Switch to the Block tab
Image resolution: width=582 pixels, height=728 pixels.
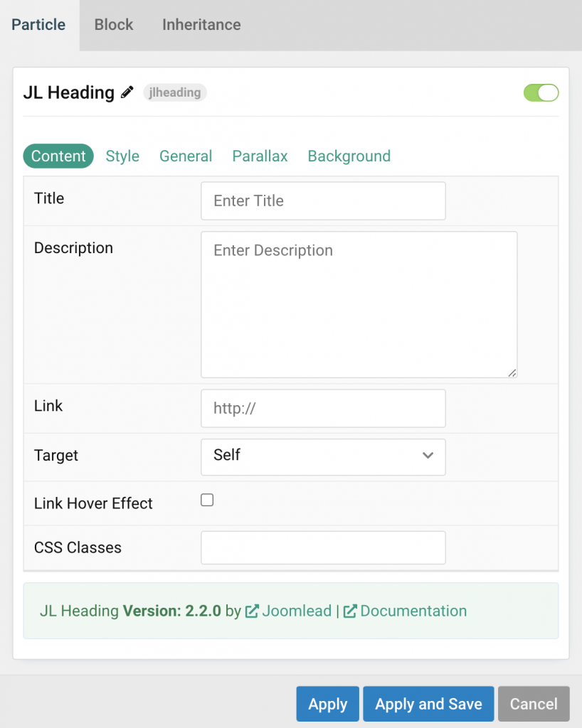pyautogui.click(x=113, y=24)
